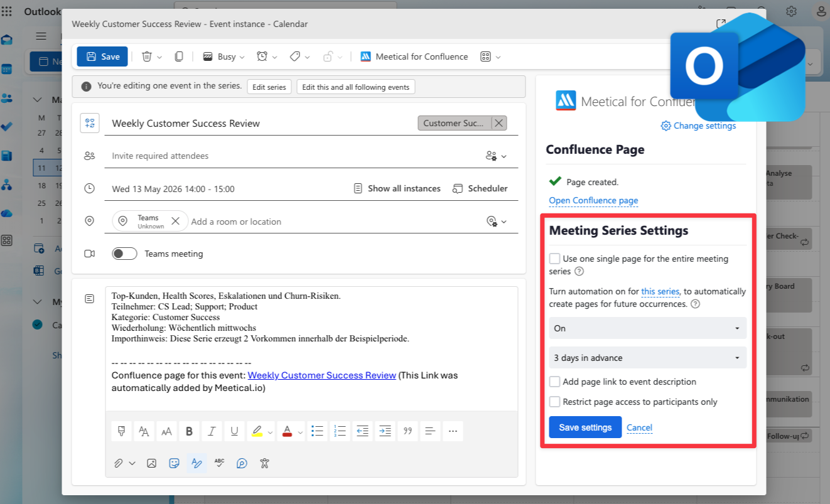Click Save settings in Meetical panel
Viewport: 830px width, 504px height.
(x=585, y=427)
